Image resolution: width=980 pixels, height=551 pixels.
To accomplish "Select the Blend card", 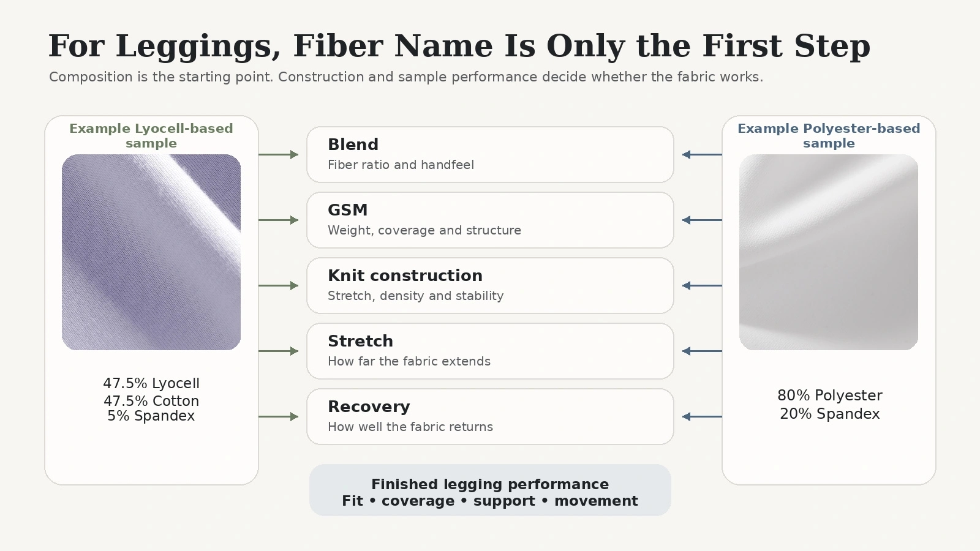I will [490, 154].
